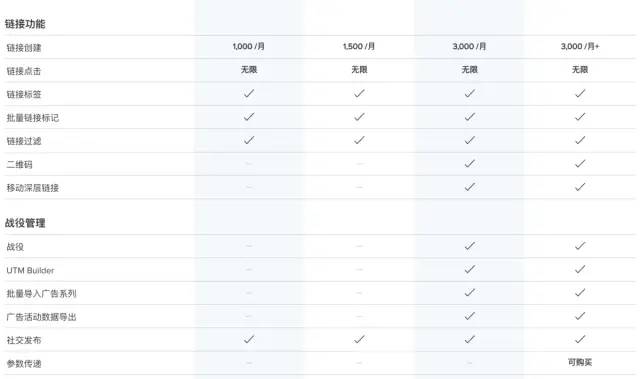This screenshot has width=640, height=379.
Task: Click 无限 under the 1,500/月 column
Action: pyautogui.click(x=359, y=70)
